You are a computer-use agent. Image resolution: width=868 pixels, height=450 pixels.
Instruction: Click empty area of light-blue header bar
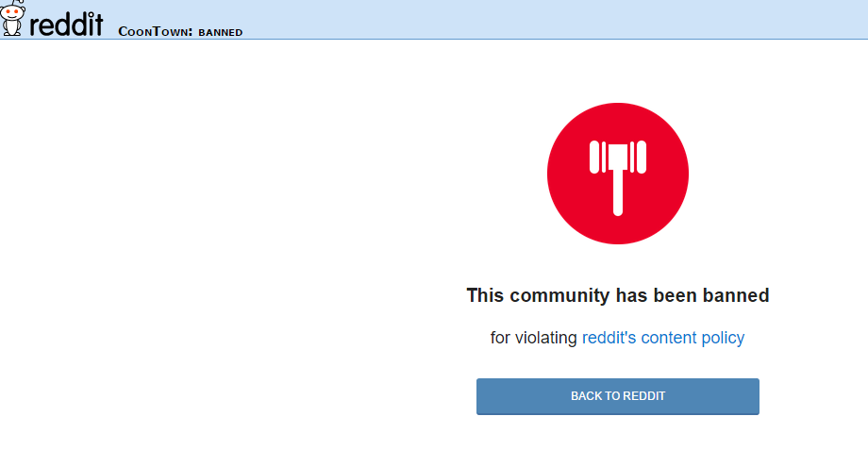tap(554, 20)
